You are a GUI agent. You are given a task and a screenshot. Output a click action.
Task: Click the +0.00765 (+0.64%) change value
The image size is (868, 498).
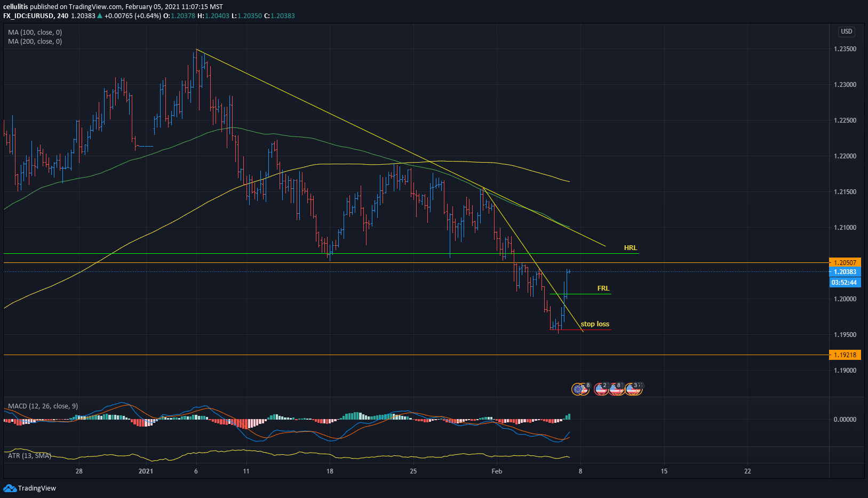132,16
